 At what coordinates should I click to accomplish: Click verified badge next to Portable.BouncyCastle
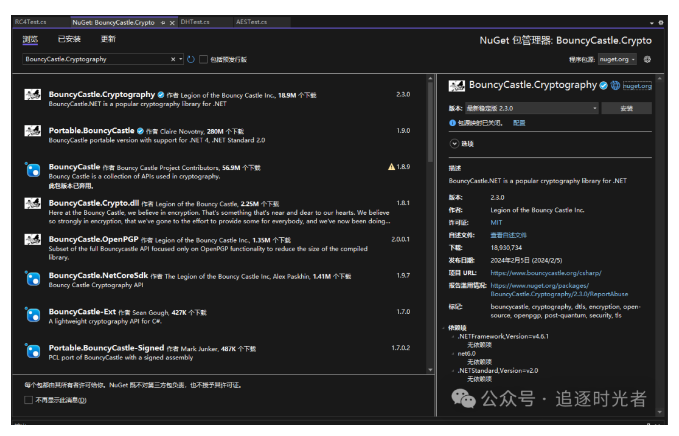(140, 131)
